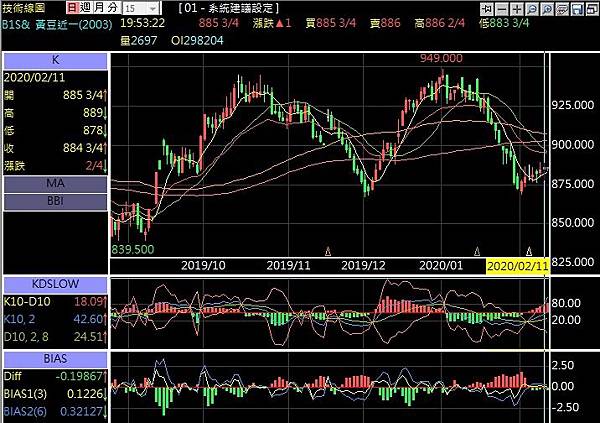
Task: Click the MA indicator button
Action: (x=55, y=184)
